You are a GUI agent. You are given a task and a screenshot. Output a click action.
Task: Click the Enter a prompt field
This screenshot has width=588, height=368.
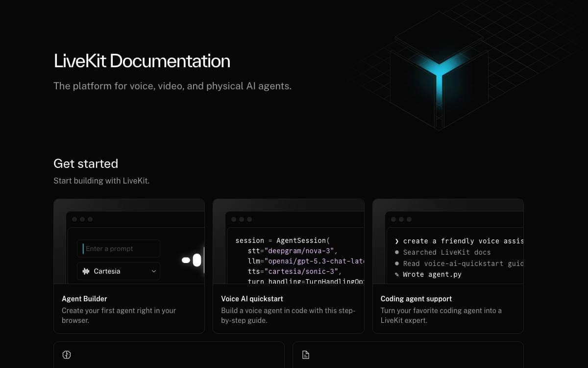click(119, 249)
